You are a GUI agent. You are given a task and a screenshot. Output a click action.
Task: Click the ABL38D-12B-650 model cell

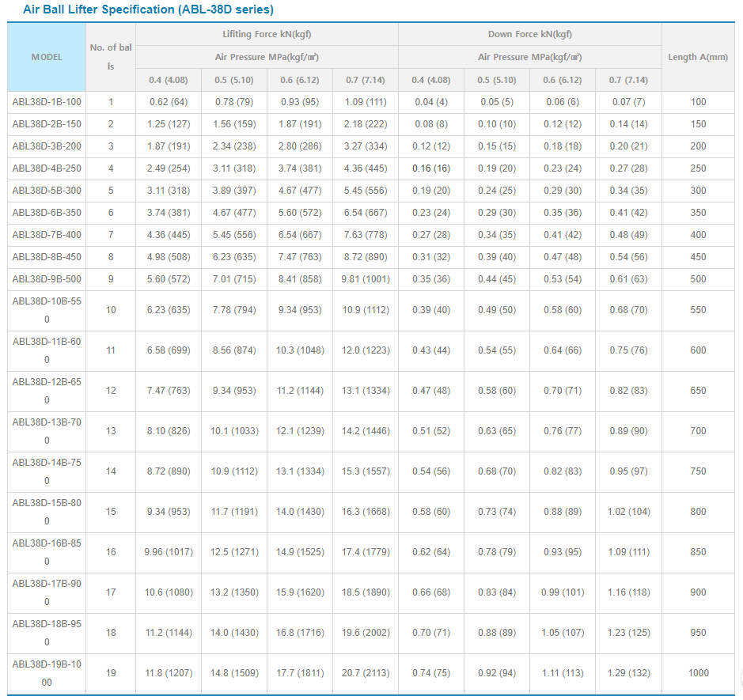pyautogui.click(x=47, y=391)
